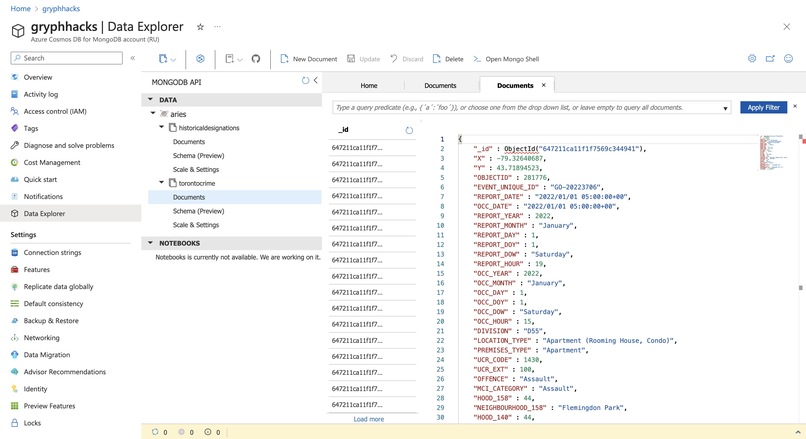
Task: Open Documents under historicaldesignations
Action: tap(189, 141)
